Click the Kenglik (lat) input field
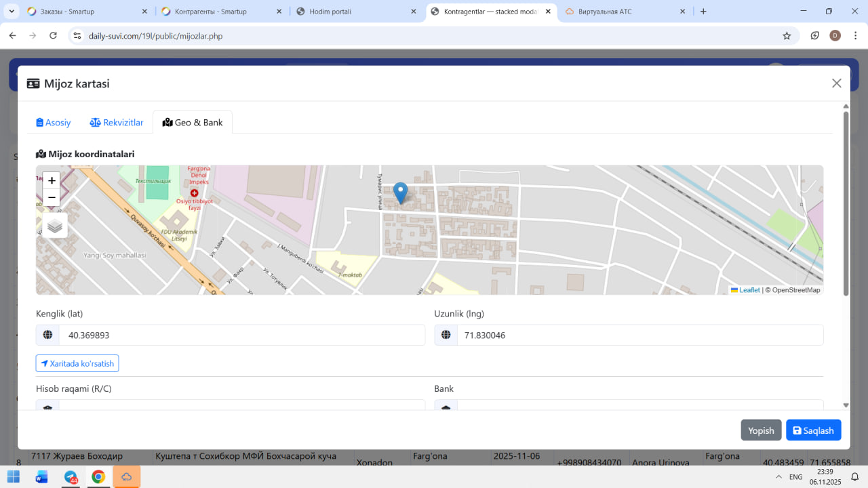Image resolution: width=868 pixels, height=488 pixels. (241, 335)
